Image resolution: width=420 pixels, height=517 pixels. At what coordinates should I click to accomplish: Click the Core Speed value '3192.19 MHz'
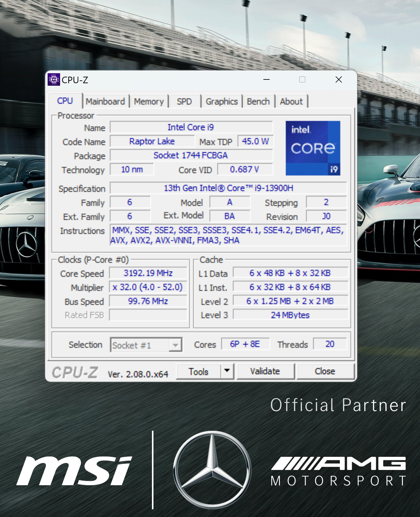148,273
